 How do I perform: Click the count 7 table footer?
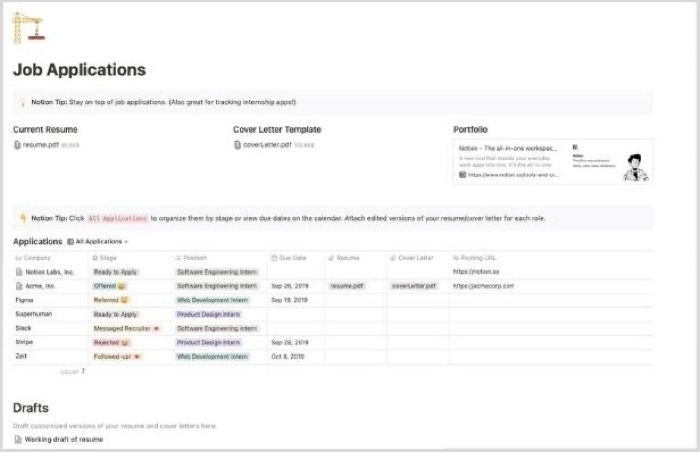click(72, 372)
